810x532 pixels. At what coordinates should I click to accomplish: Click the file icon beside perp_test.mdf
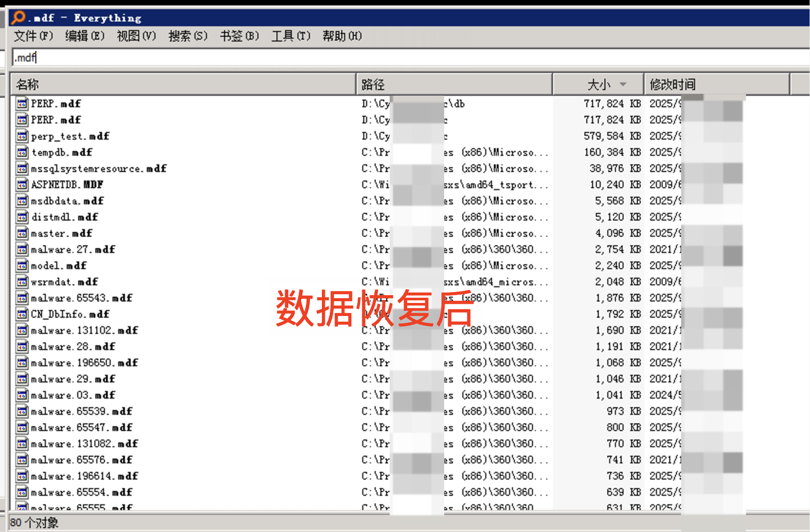22,136
